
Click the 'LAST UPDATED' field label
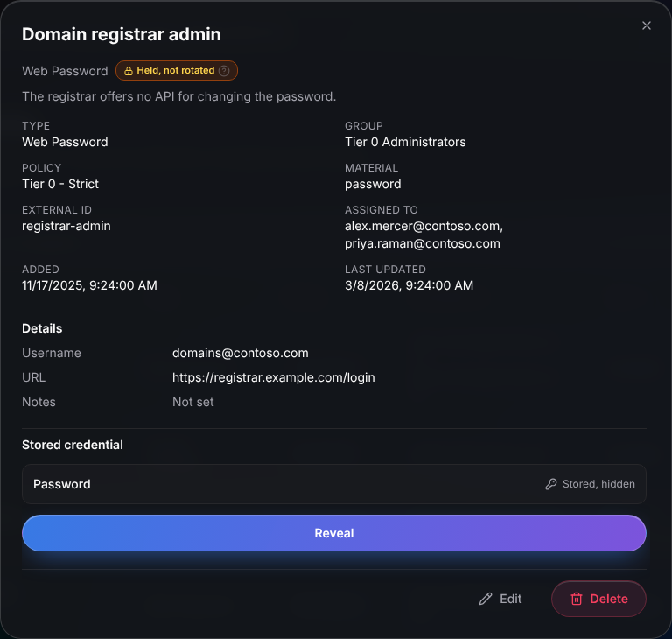pyautogui.click(x=385, y=270)
